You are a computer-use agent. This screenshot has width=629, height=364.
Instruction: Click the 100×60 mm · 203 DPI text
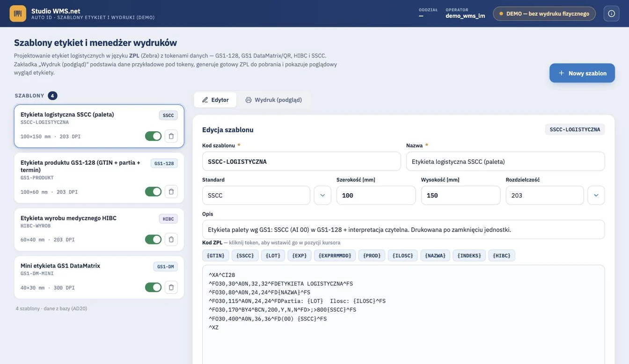(49, 192)
